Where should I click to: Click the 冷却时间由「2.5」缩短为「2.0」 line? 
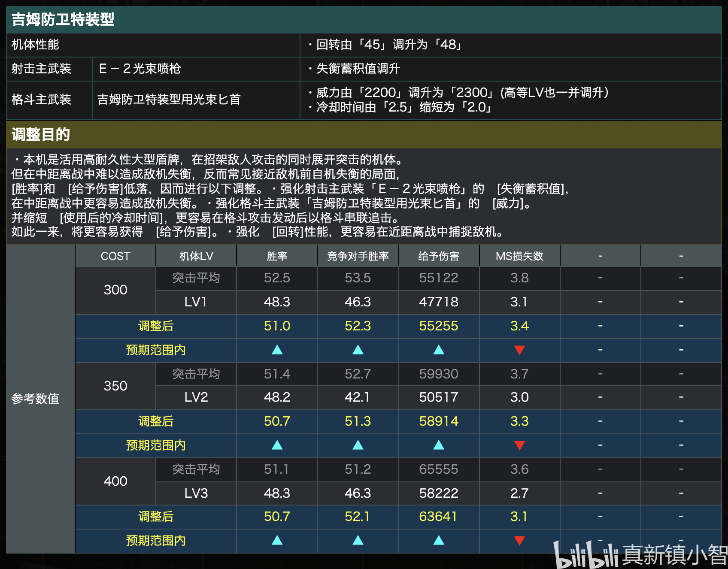click(400, 107)
